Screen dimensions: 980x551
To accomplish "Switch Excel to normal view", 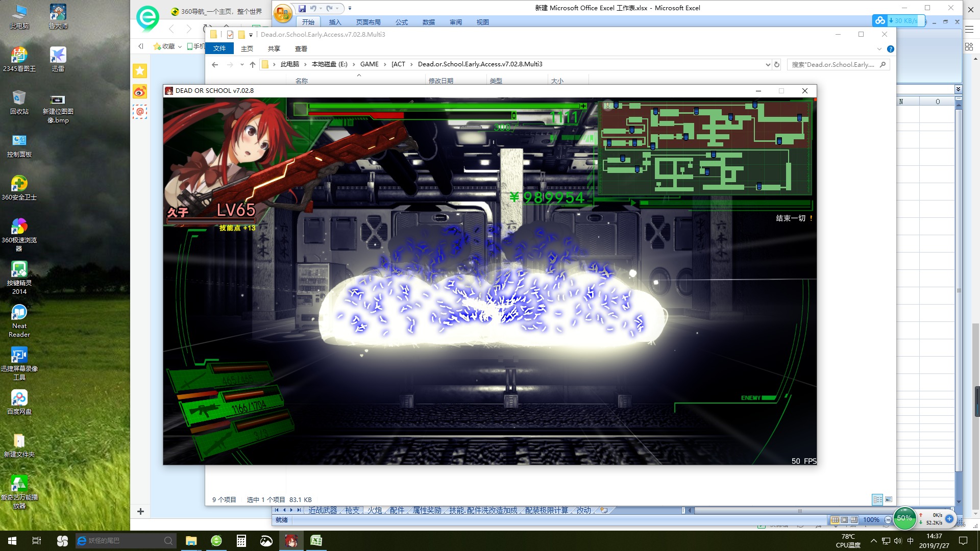I will pos(835,520).
